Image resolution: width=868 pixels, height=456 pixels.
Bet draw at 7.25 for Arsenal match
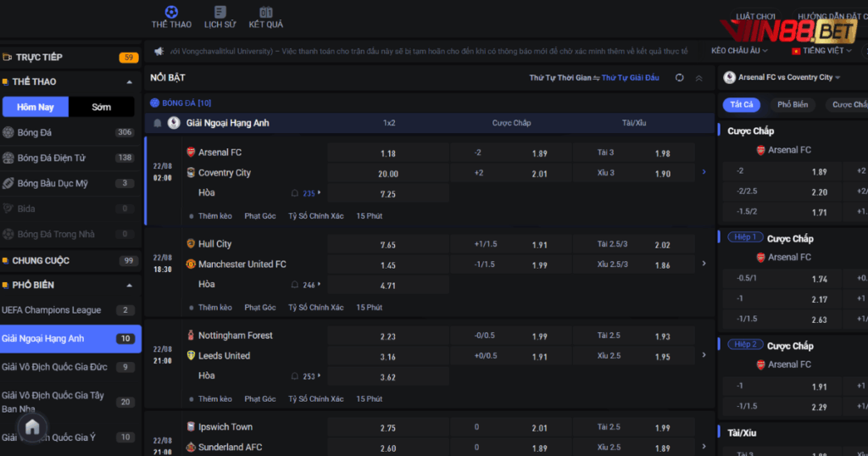[x=388, y=194]
